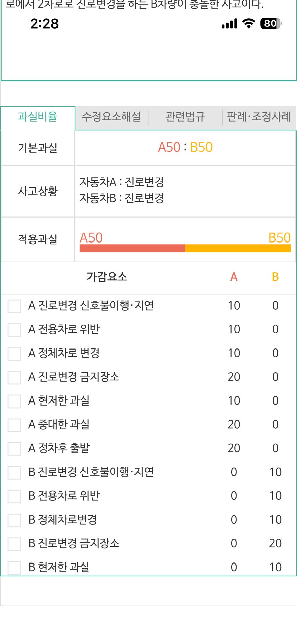Tap the cellular signal bars icon
The width and height of the screenshot is (297, 644).
pyautogui.click(x=229, y=23)
